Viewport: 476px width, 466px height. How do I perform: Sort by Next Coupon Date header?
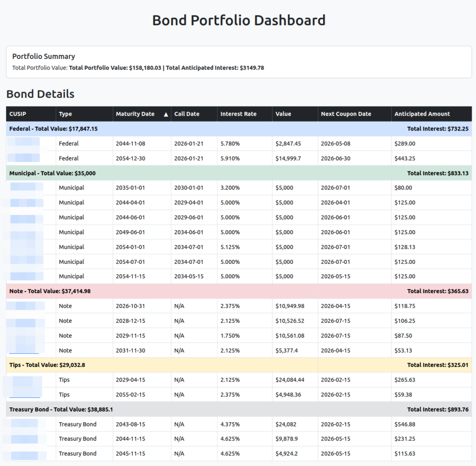(x=346, y=114)
